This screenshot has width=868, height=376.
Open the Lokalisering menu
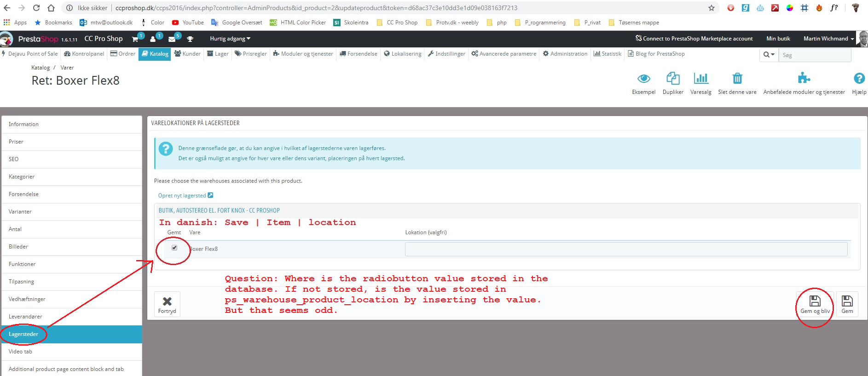(x=403, y=54)
